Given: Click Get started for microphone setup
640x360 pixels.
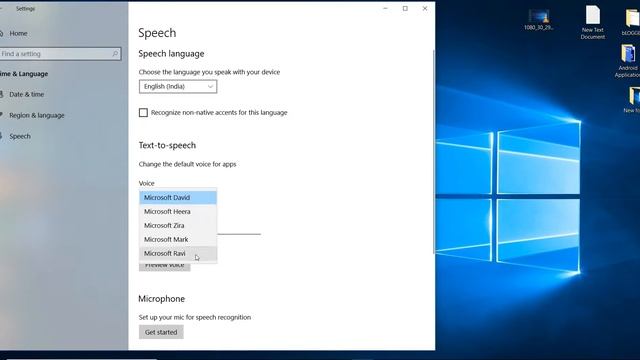Looking at the screenshot, I should [161, 332].
